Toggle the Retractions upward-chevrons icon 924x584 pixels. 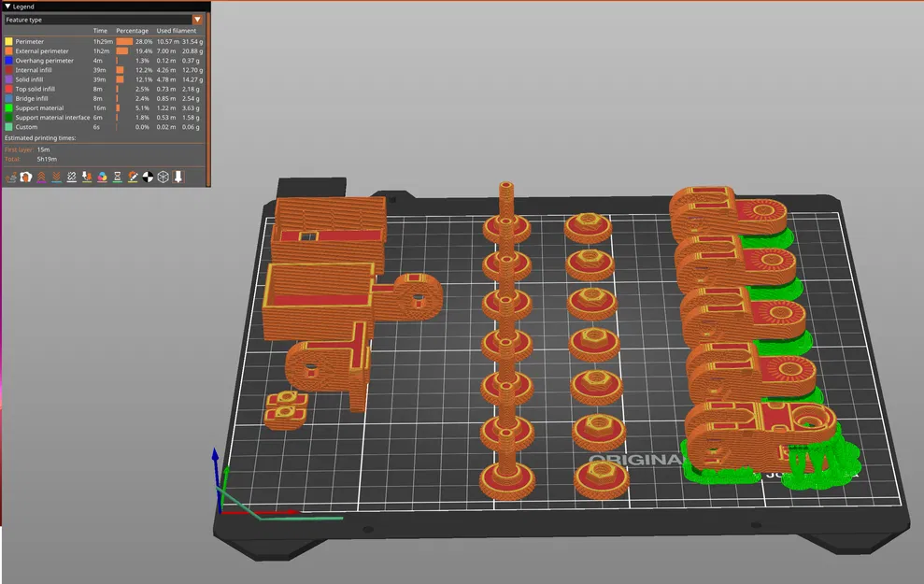coord(41,177)
